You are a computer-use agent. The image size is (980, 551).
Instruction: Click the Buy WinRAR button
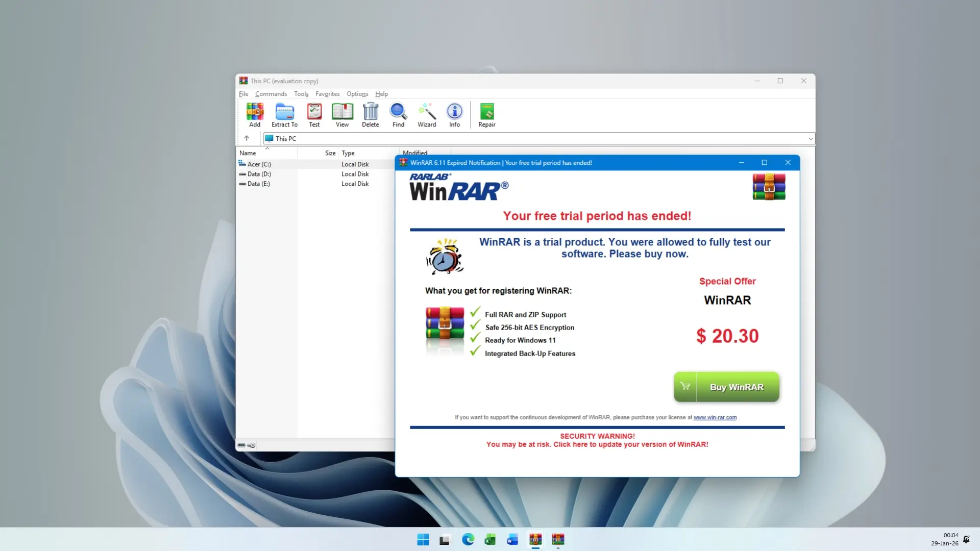(726, 387)
